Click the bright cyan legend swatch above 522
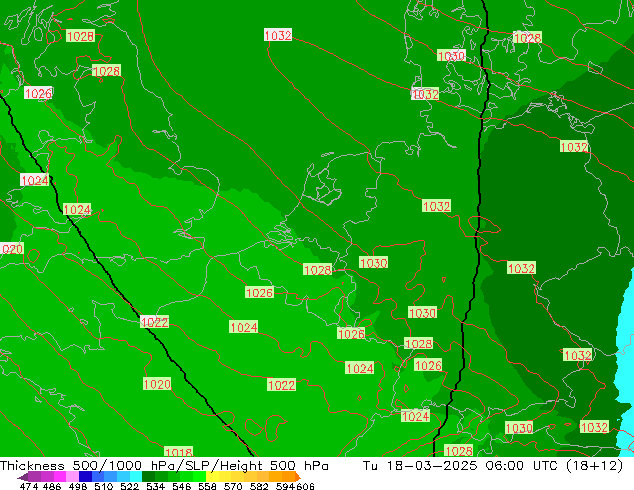This screenshot has height=490, width=634. 136,476
